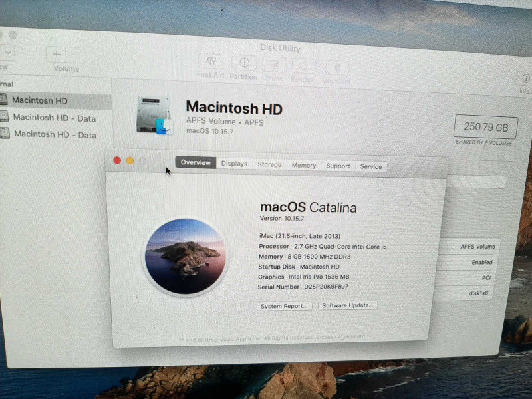The height and width of the screenshot is (399, 532).
Task: Click the Unmount toolbar icon
Action: click(336, 68)
